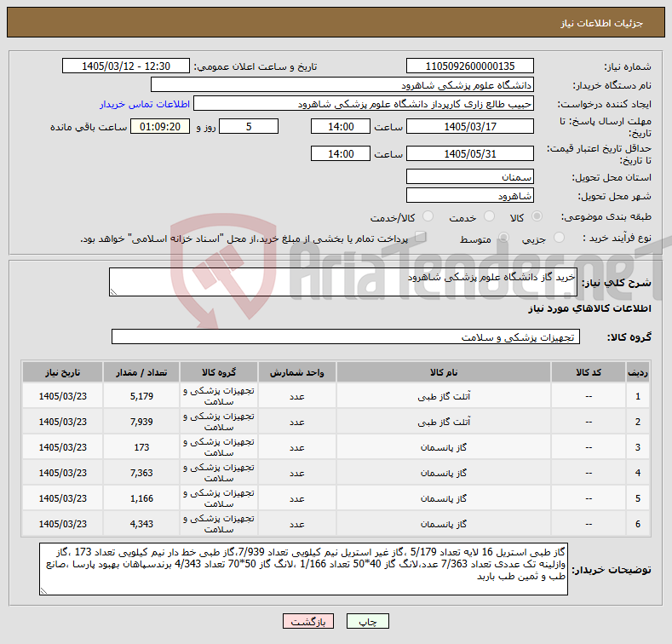
Task: Click the ایجاد کننده درخواست field
Action: (x=364, y=104)
